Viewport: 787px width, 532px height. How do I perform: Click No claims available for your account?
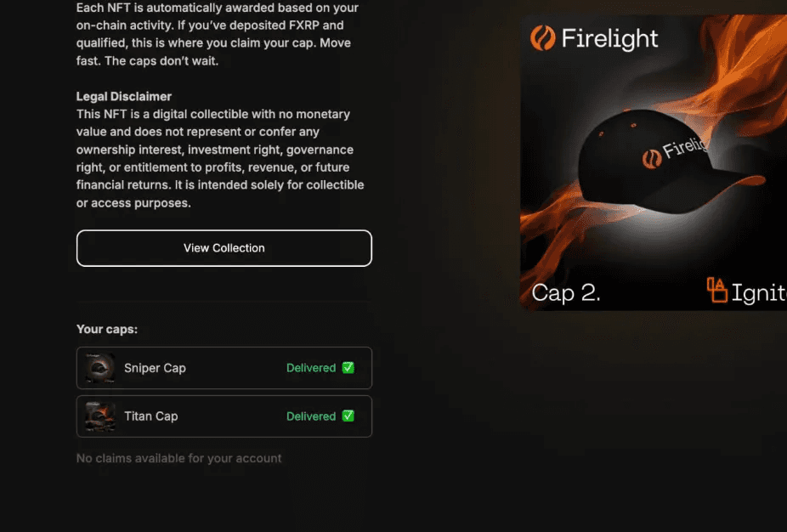click(x=178, y=458)
